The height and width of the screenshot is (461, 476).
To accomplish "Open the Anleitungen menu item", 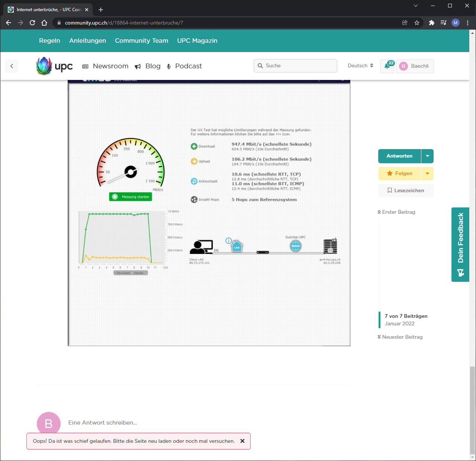I will click(x=87, y=41).
